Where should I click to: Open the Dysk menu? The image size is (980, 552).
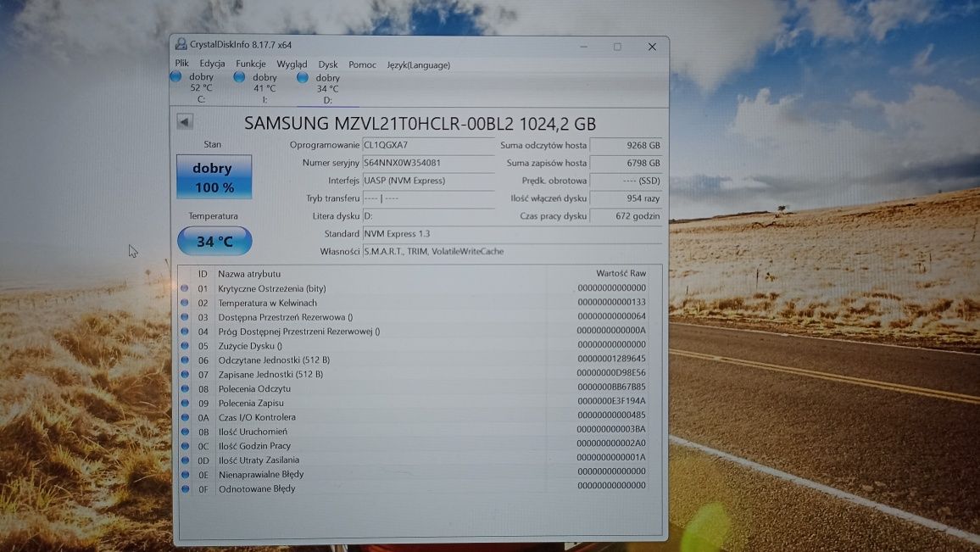tap(327, 64)
